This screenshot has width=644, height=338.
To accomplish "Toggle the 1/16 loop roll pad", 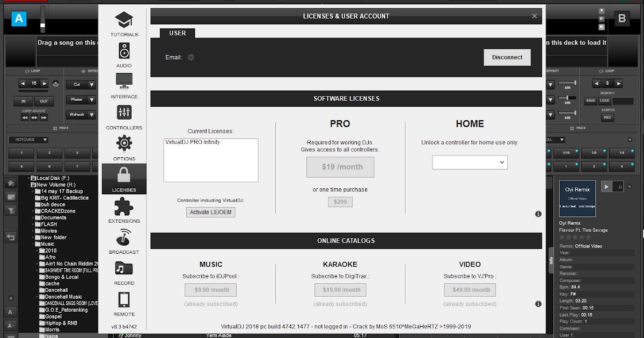I will tap(566, 153).
